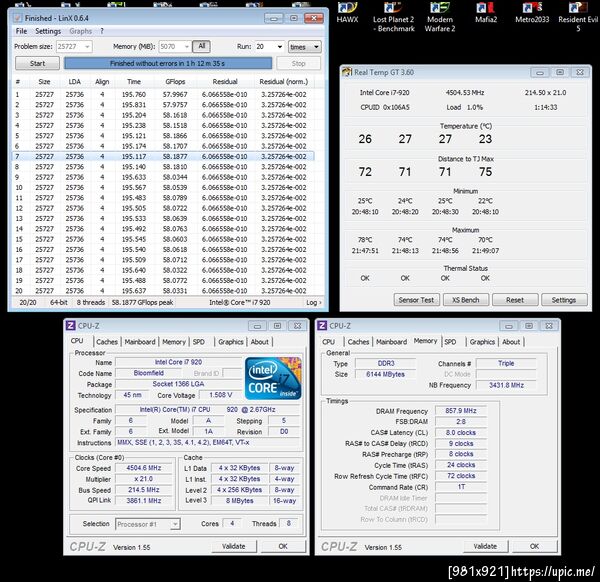Open the Modern Warfare 2 desktop icon
This screenshot has height=582, width=600.
tap(440, 17)
